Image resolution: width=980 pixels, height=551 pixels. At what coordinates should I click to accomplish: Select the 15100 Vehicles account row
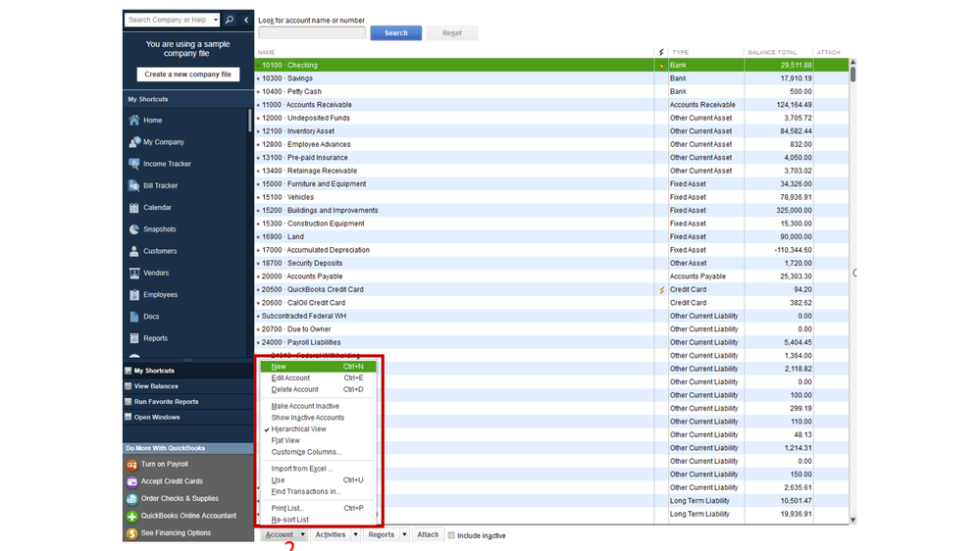click(x=552, y=197)
